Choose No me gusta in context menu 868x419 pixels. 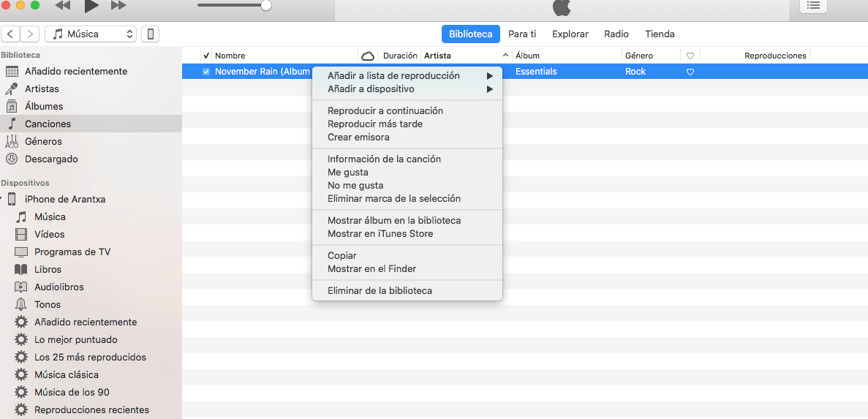click(407, 186)
